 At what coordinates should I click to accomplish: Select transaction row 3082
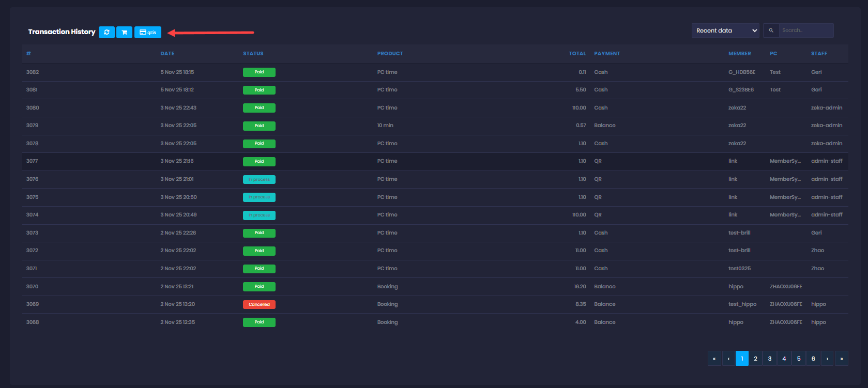coord(33,72)
